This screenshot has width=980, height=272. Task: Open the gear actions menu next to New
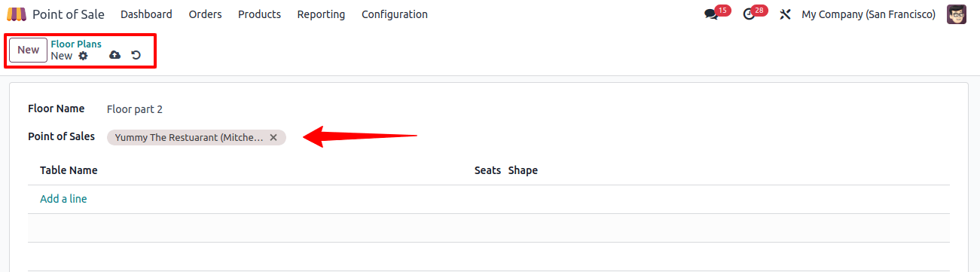point(84,56)
